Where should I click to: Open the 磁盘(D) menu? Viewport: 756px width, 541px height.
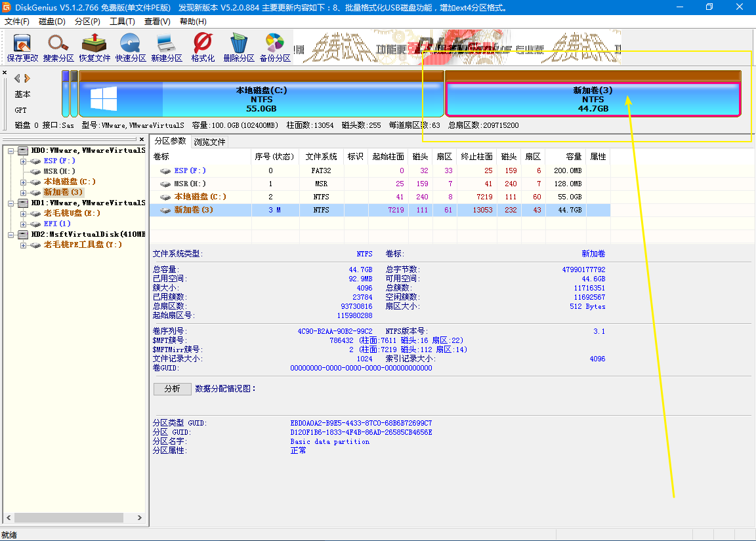52,22
